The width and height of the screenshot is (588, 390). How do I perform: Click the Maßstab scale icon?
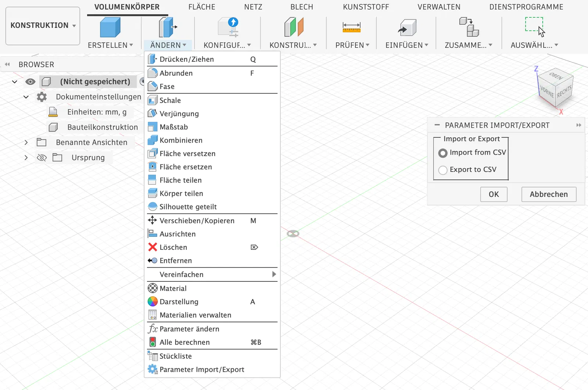tap(153, 127)
